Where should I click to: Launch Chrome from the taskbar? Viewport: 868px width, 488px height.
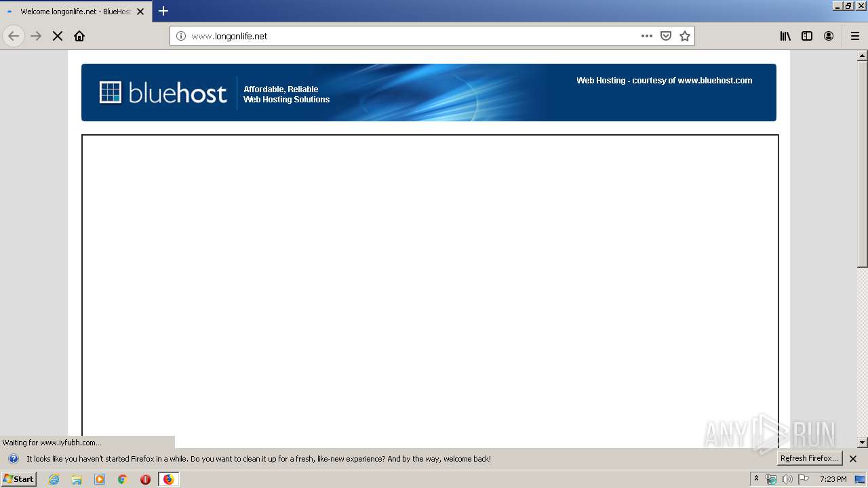tap(123, 479)
